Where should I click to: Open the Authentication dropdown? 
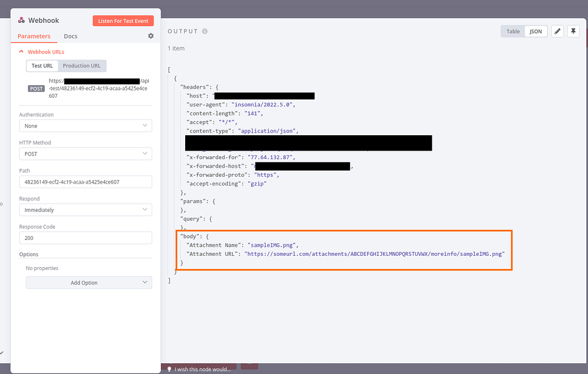click(x=86, y=126)
